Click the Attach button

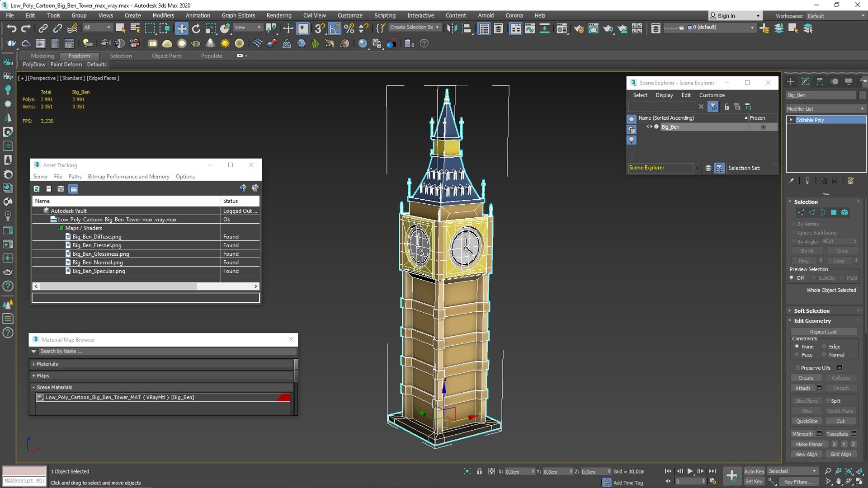(x=802, y=388)
